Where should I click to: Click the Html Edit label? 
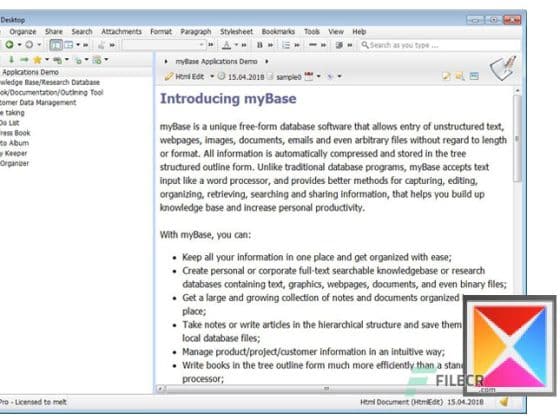(x=190, y=76)
